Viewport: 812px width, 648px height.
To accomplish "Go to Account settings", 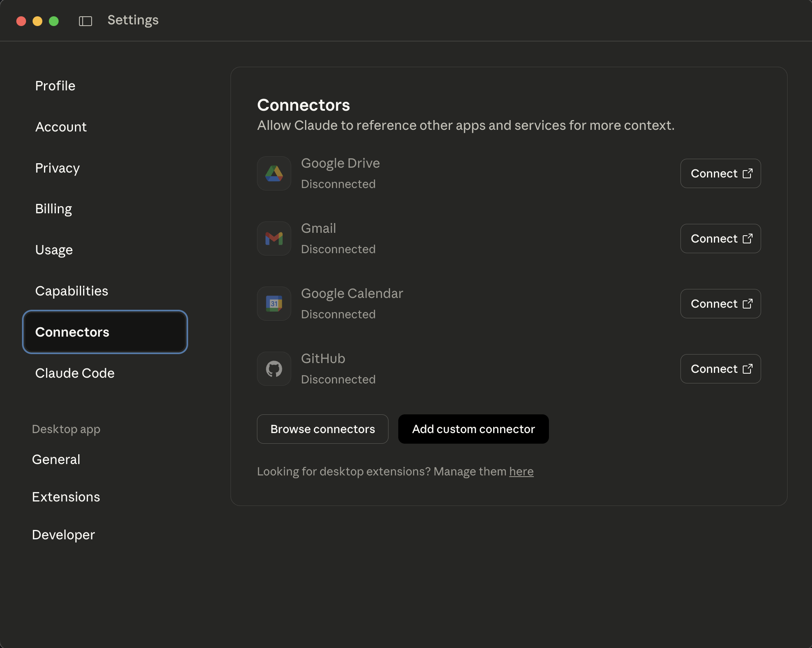I will (x=61, y=127).
